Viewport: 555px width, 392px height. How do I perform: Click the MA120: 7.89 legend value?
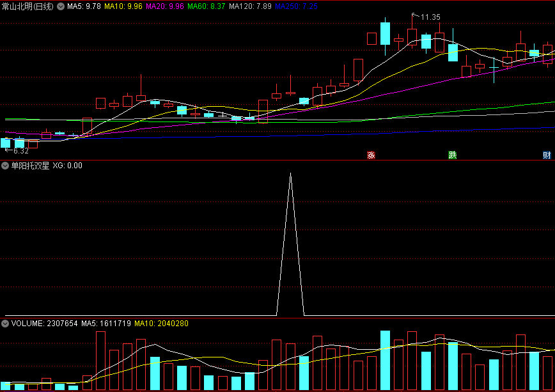250,6
